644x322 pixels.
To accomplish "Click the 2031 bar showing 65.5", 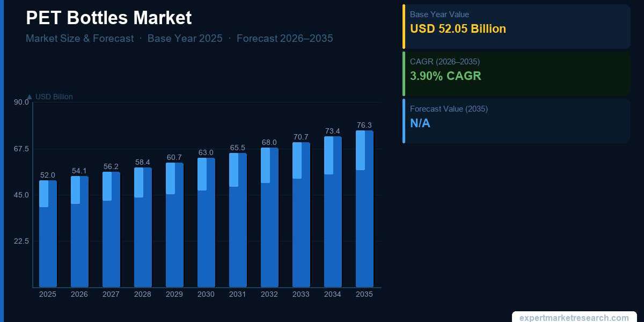I will 238,220.
